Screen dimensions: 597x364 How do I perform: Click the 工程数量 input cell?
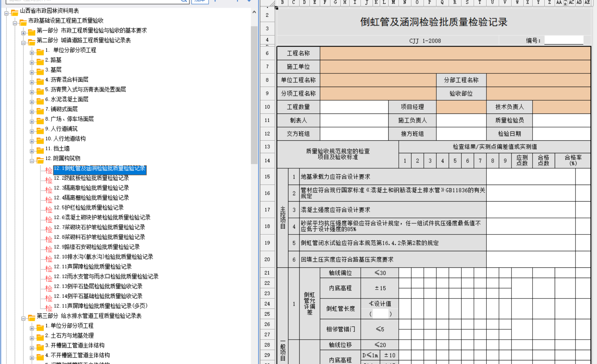[x=354, y=107]
